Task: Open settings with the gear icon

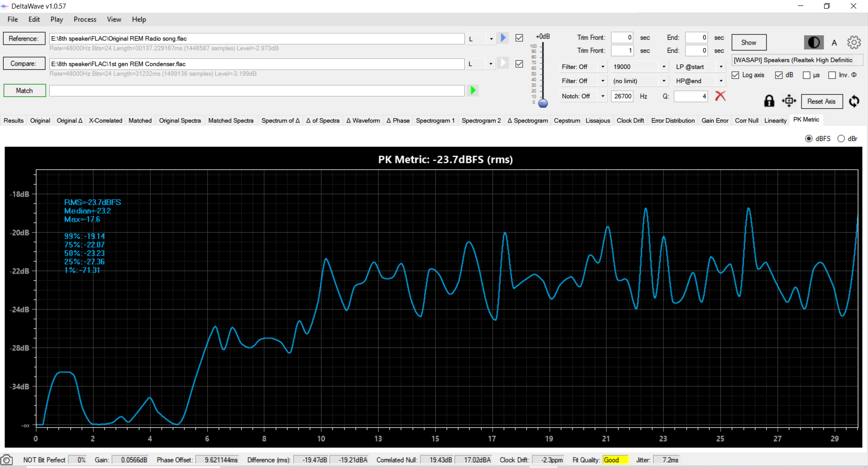Action: pyautogui.click(x=854, y=43)
